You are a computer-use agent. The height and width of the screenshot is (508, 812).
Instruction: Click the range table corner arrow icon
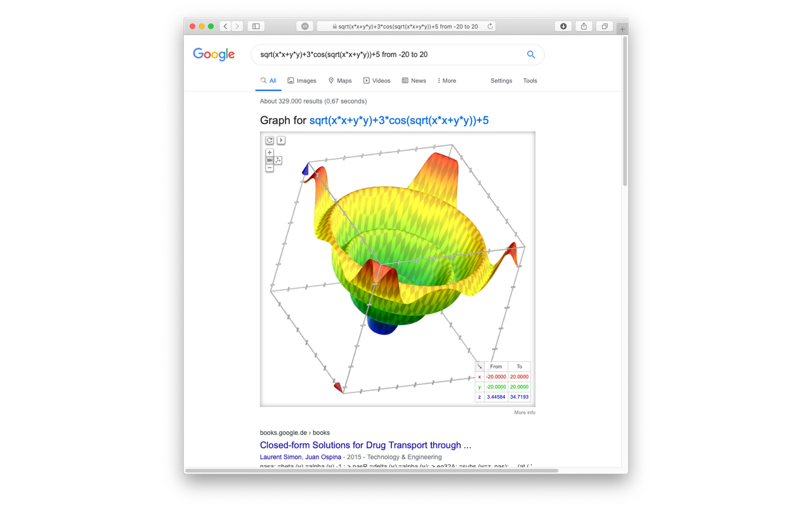pyautogui.click(x=480, y=366)
